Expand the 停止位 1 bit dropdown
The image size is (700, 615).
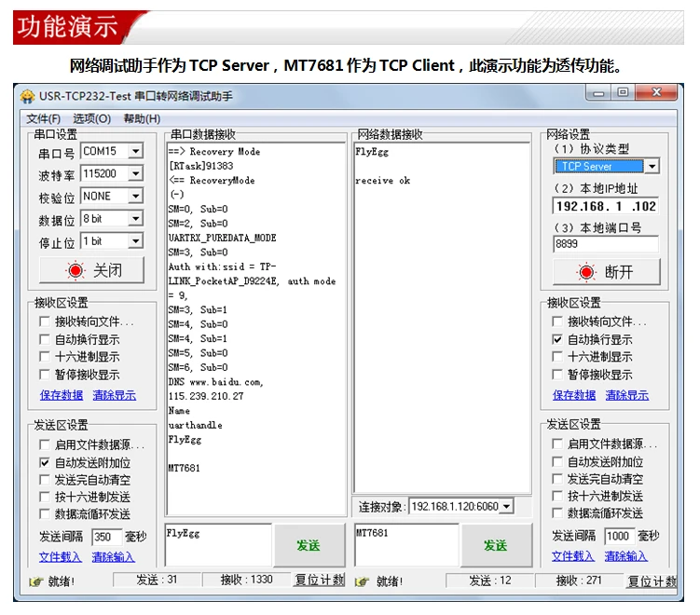click(136, 241)
